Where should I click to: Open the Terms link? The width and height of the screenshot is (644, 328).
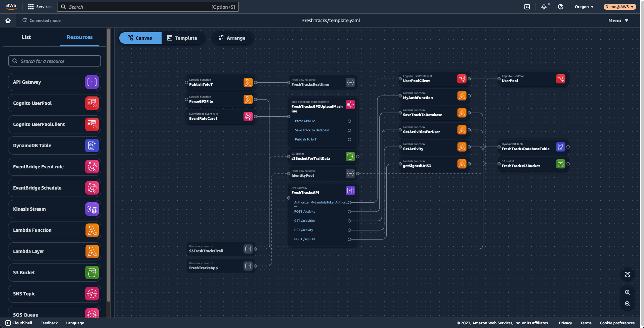(x=586, y=323)
